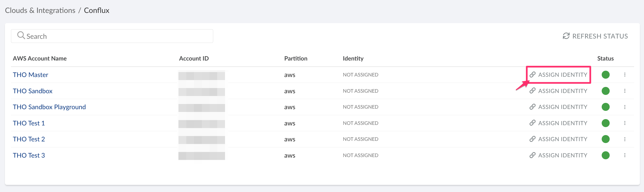Open the three-dot menu for THO Master
This screenshot has height=192, width=644.
(625, 75)
